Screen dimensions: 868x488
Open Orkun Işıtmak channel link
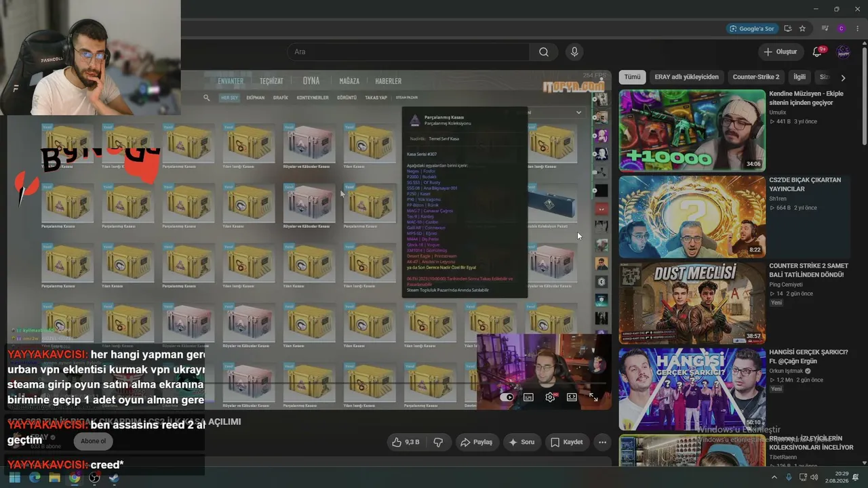coord(787,371)
